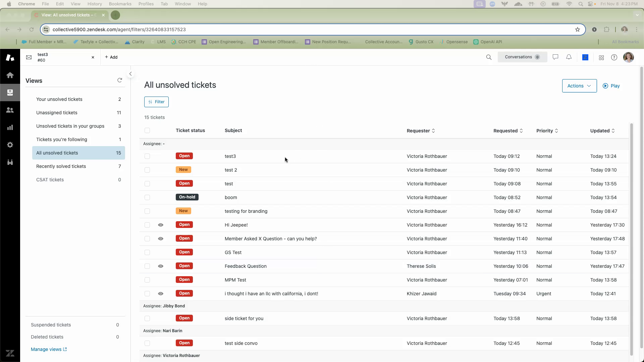Expand the Actions dropdown
Screen dimensions: 644x362
point(579,86)
